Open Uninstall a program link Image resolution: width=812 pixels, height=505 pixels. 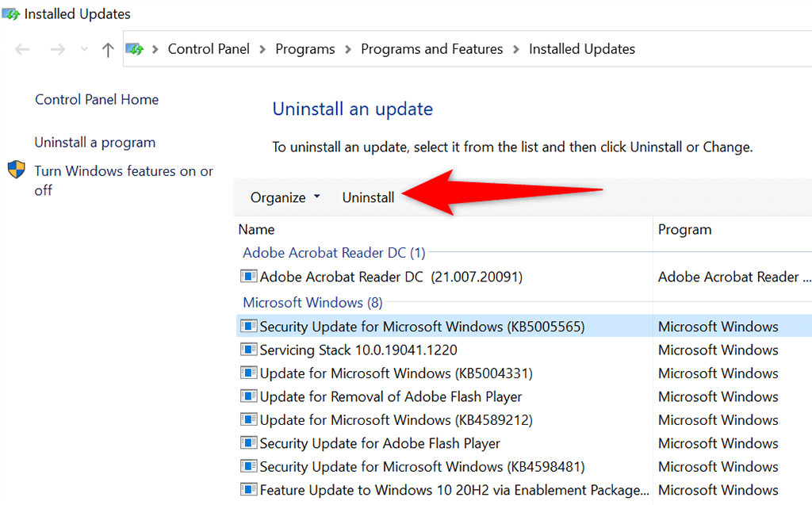tap(95, 143)
